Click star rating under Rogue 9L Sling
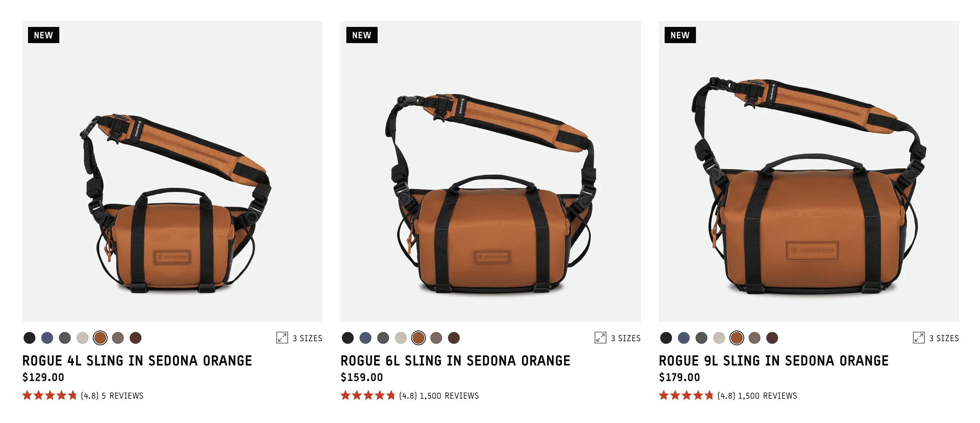This screenshot has width=980, height=423. pyautogui.click(x=686, y=396)
